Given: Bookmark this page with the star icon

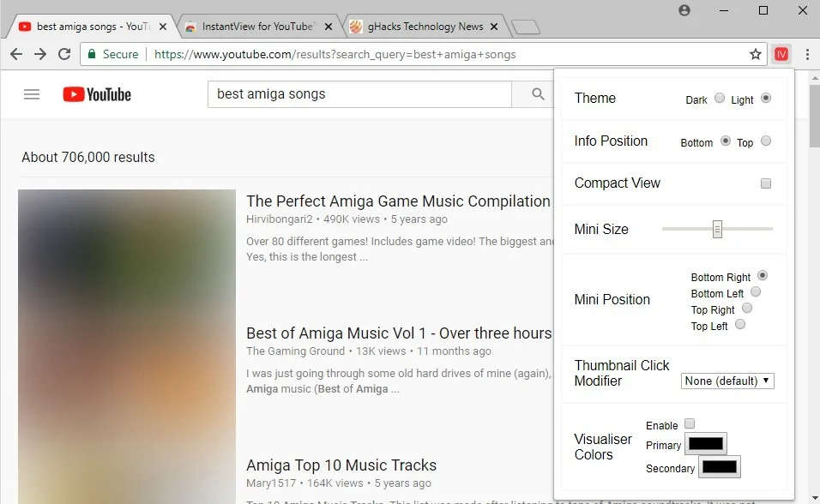Looking at the screenshot, I should 755,54.
